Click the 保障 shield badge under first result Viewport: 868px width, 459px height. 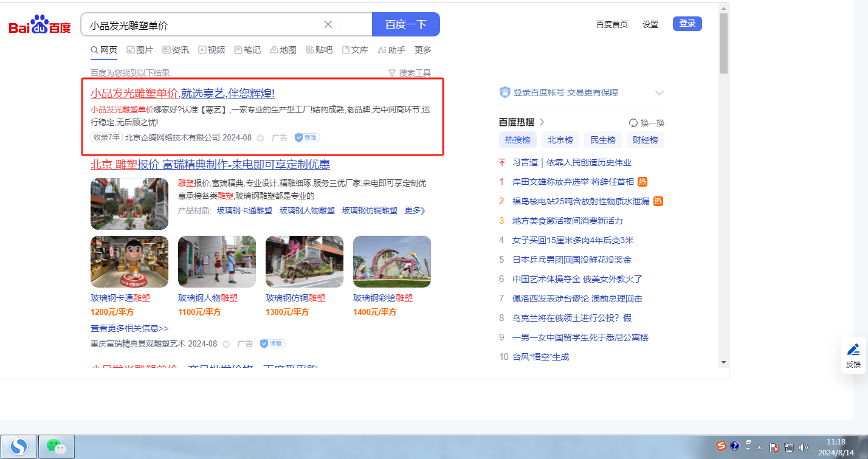[307, 137]
